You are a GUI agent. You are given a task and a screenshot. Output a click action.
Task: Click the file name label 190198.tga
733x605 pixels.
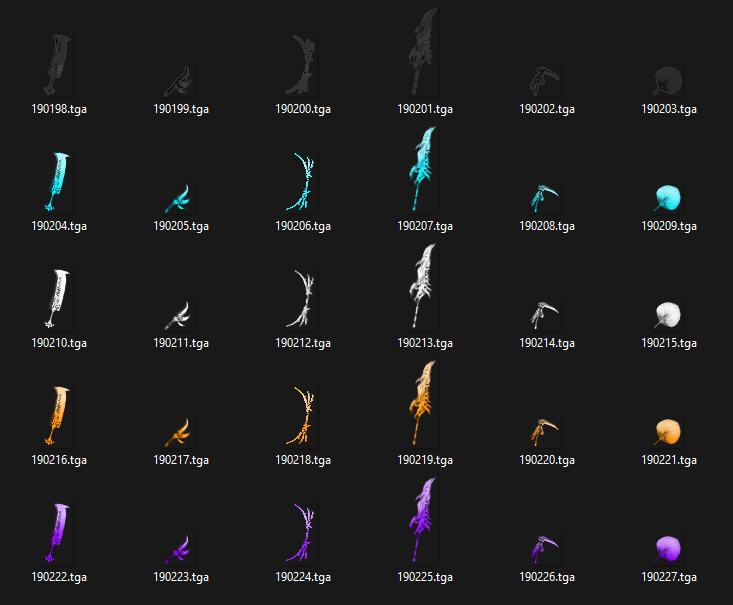(x=59, y=109)
